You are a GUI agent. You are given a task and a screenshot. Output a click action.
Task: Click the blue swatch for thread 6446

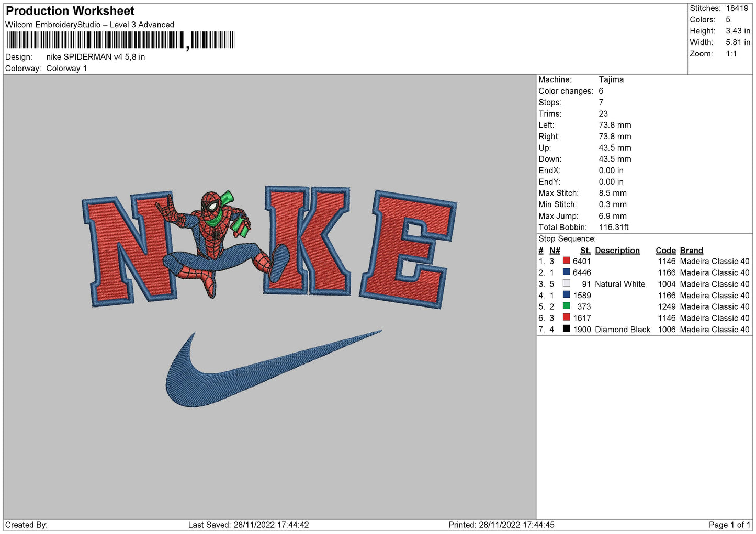tap(566, 272)
